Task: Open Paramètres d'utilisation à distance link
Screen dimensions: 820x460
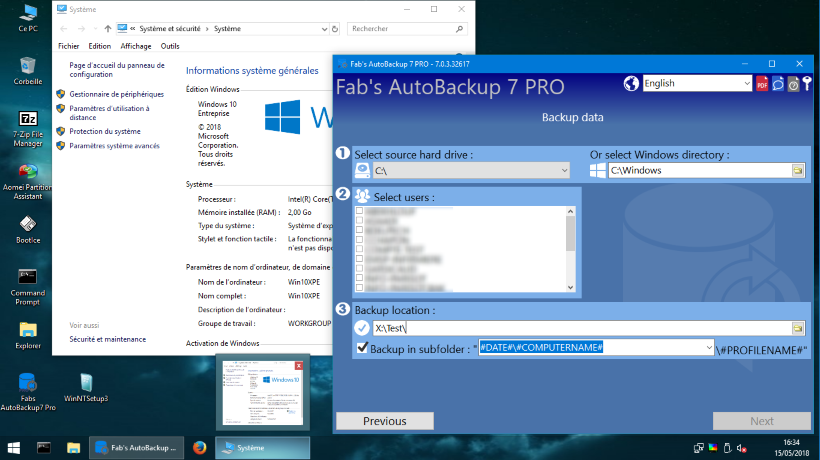Action: click(x=110, y=113)
